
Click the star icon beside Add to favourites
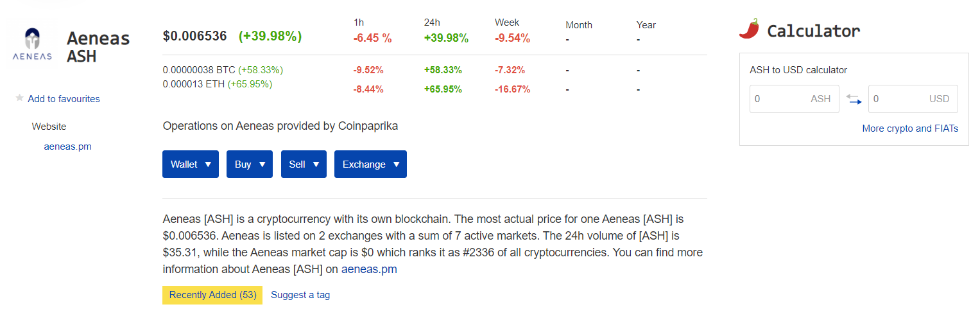[19, 98]
